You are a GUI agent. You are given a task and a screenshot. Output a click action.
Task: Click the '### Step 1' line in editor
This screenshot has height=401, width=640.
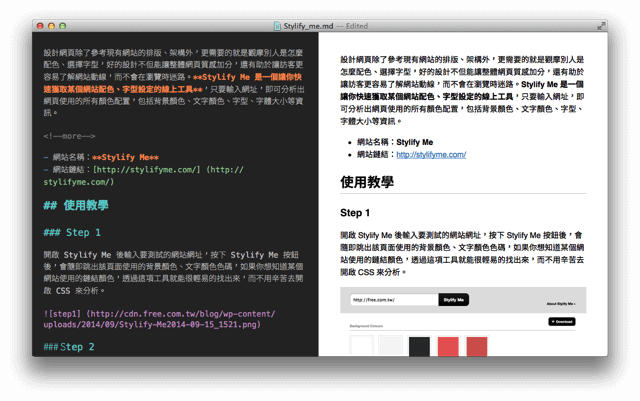point(72,233)
